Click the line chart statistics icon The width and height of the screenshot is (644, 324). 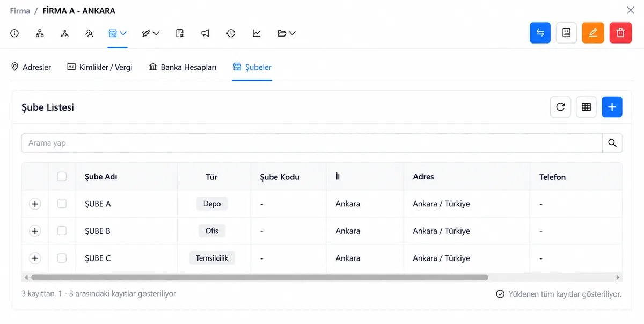(257, 33)
